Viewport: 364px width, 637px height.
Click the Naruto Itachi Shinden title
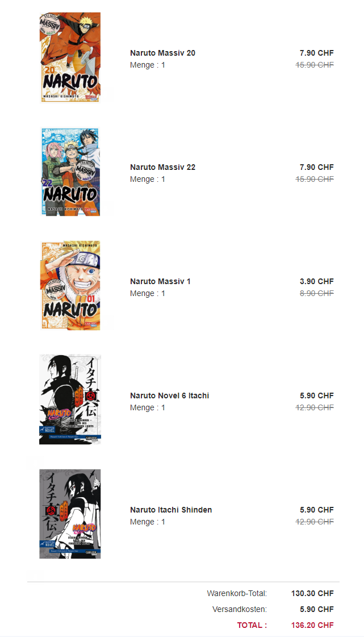[171, 510]
